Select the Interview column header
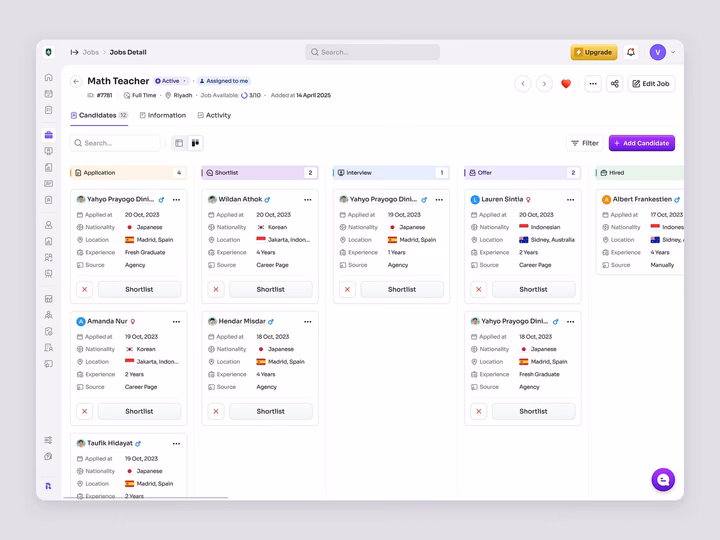 (391, 173)
